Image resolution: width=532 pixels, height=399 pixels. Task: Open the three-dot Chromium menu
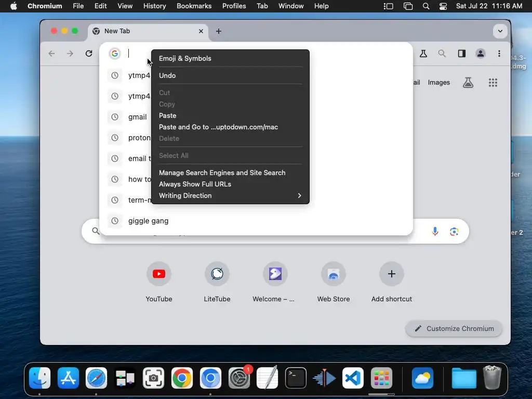click(499, 54)
